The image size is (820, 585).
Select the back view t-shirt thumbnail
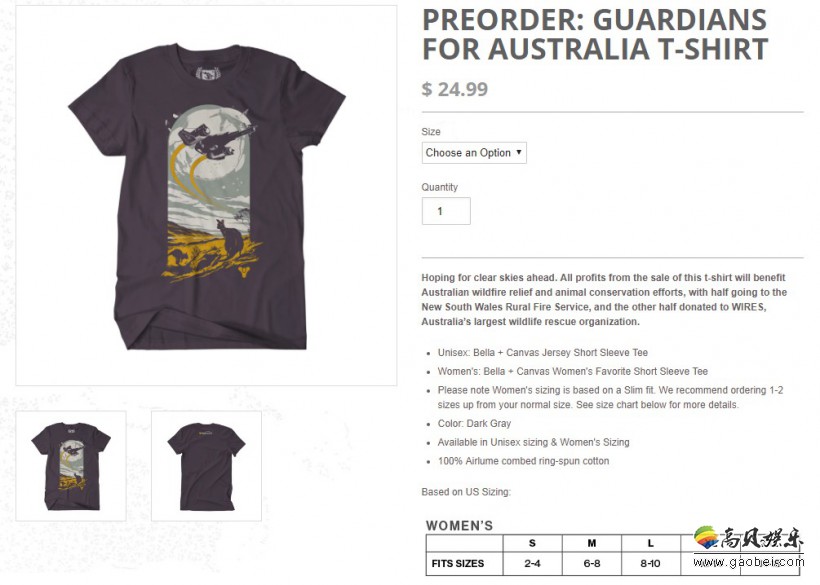207,466
